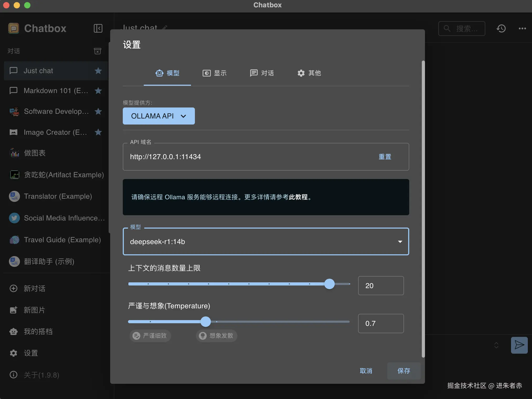532x399 pixels.
Task: Open 新图片 new image icon
Action: tap(13, 310)
